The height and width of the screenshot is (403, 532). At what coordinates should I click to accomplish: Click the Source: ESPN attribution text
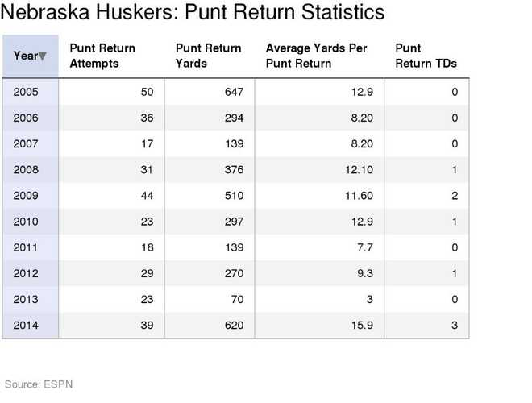(x=39, y=384)
